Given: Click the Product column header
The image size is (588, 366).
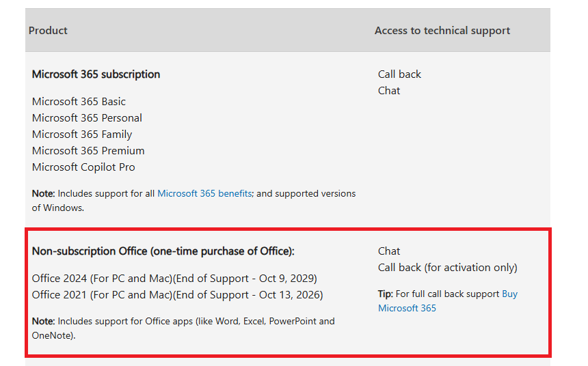Looking at the screenshot, I should pos(48,30).
